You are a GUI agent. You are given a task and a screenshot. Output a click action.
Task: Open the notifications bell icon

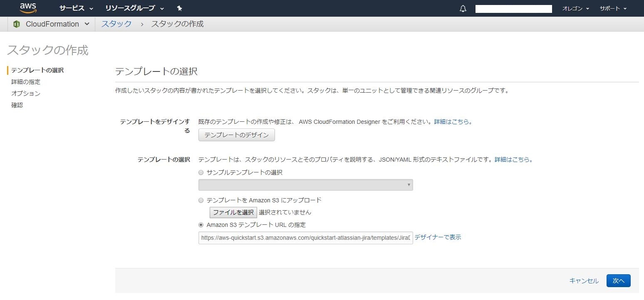463,9
